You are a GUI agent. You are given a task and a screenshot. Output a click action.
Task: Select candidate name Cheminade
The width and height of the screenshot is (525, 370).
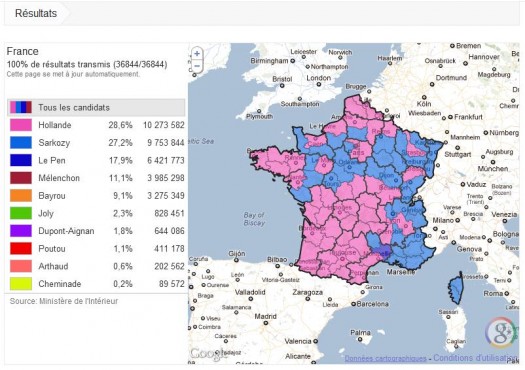click(60, 284)
